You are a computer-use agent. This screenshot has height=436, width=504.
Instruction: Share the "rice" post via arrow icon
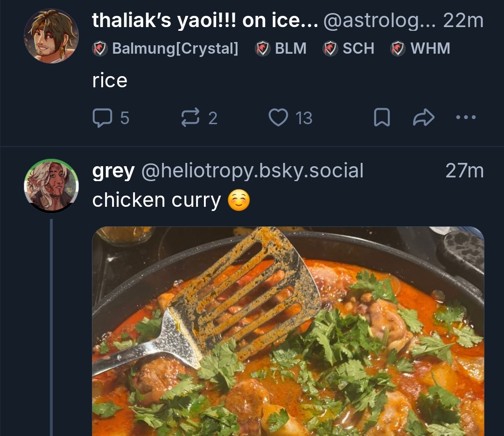coord(424,118)
